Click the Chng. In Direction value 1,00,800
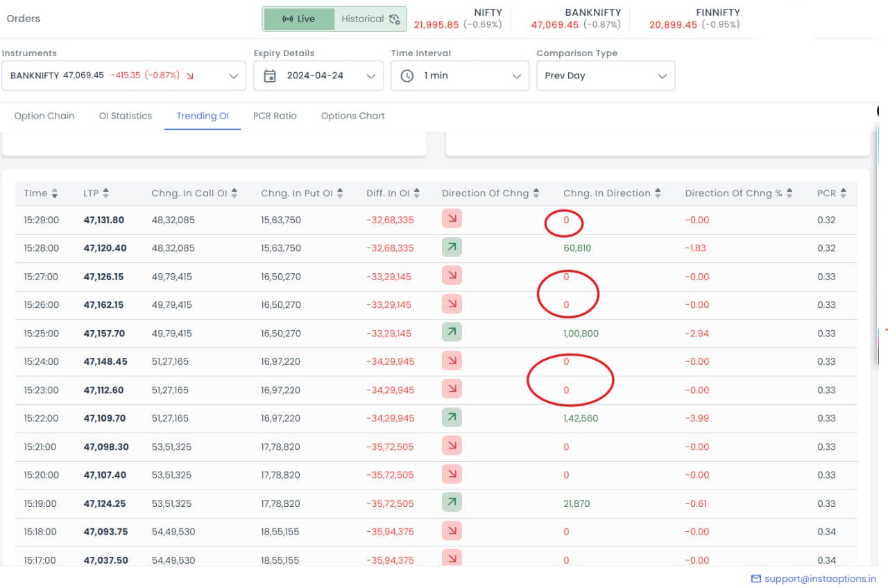 click(581, 334)
